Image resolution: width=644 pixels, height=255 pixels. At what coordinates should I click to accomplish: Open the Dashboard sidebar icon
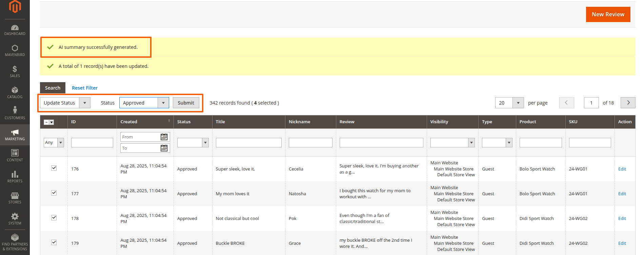[15, 30]
